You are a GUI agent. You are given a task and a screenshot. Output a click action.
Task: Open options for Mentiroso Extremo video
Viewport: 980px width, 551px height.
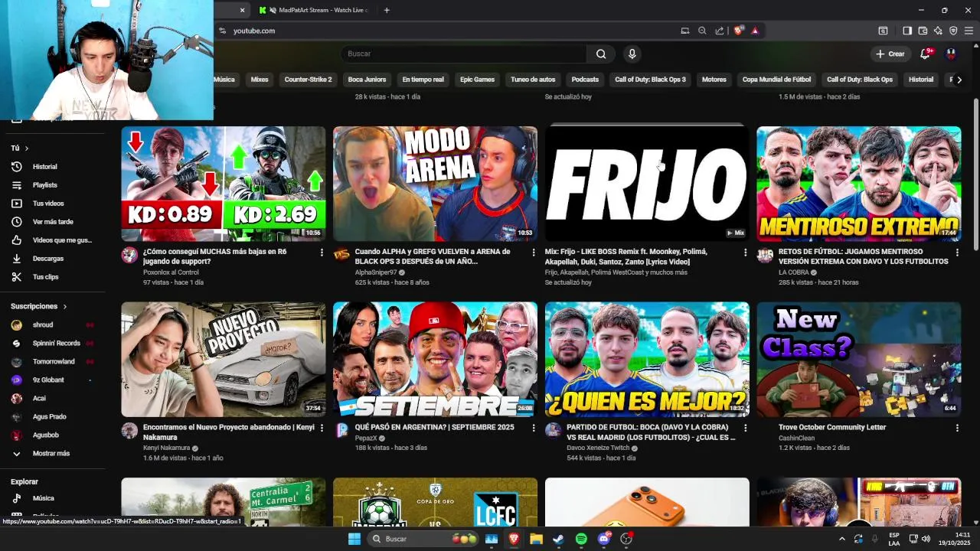[x=957, y=253]
